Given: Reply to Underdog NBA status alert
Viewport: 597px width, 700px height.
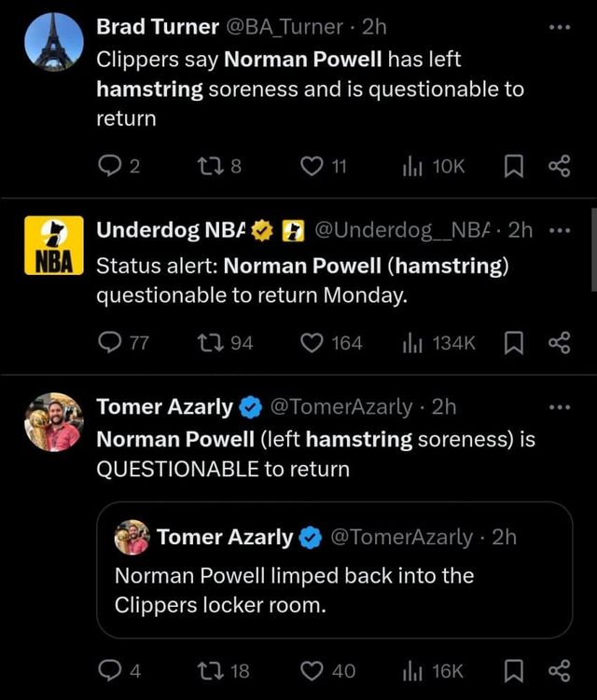Looking at the screenshot, I should click(x=110, y=343).
